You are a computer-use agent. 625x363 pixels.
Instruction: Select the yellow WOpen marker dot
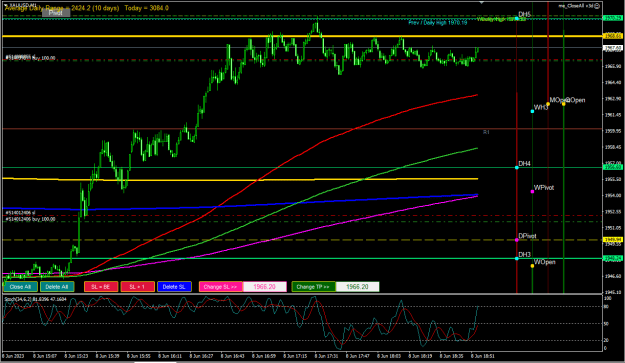point(532,266)
